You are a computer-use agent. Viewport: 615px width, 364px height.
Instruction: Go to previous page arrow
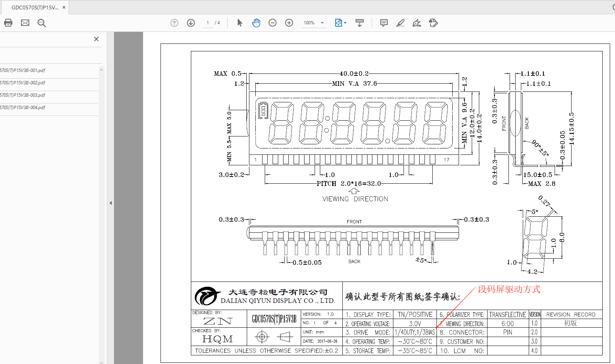coord(174,23)
